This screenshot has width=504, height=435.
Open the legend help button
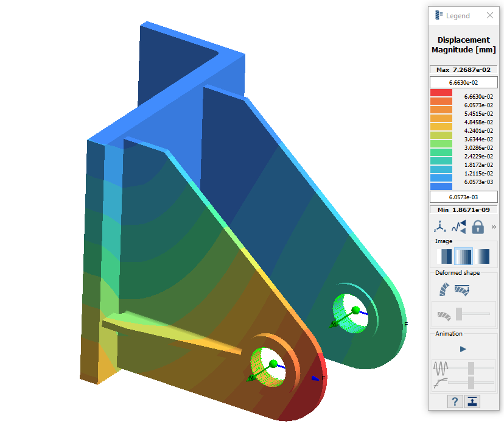454,401
